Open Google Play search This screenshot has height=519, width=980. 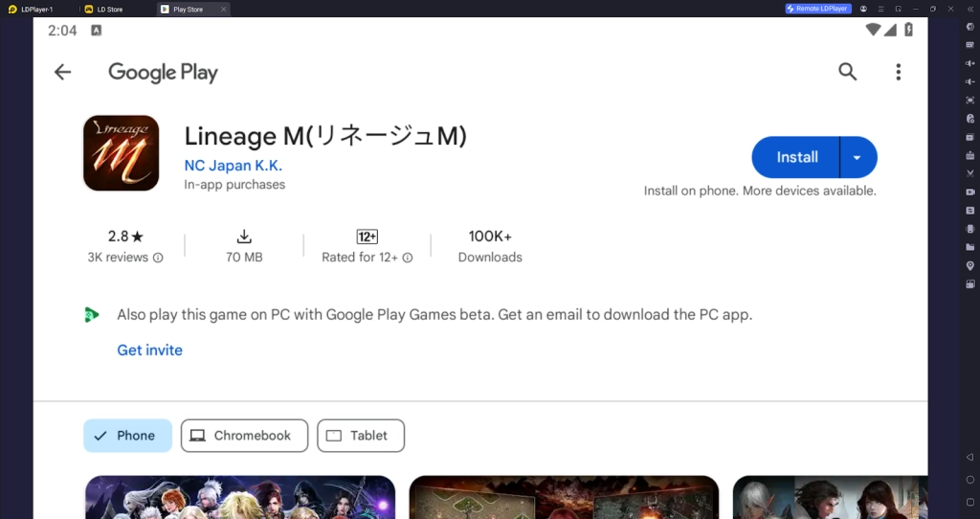pyautogui.click(x=848, y=71)
